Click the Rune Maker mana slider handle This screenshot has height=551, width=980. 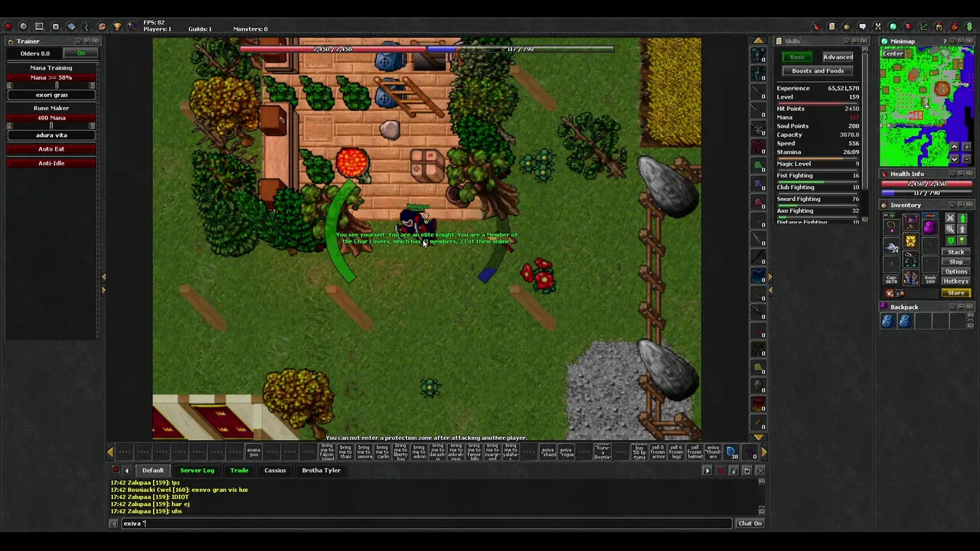coord(51,126)
